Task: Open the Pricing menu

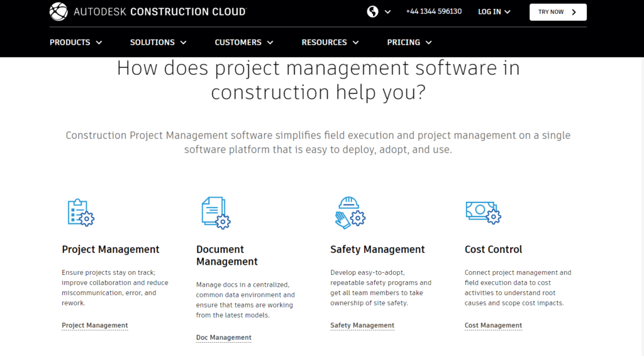Action: pyautogui.click(x=409, y=42)
